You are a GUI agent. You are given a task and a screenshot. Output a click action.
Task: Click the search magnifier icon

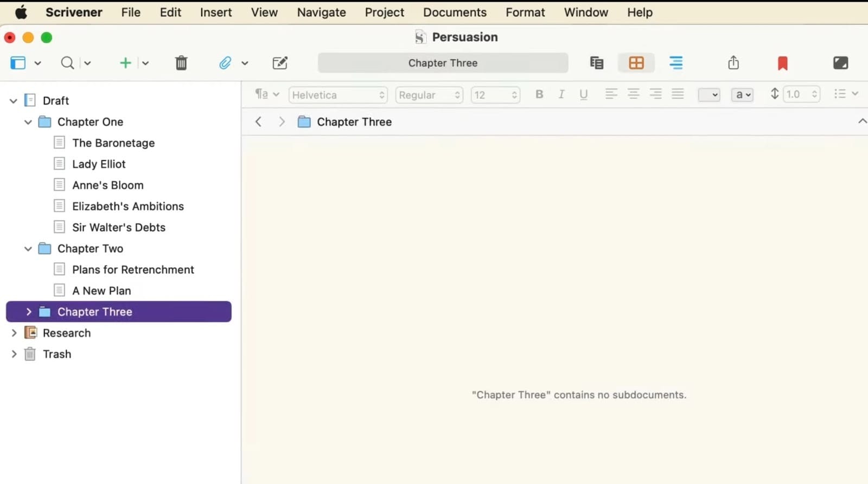[x=67, y=63]
